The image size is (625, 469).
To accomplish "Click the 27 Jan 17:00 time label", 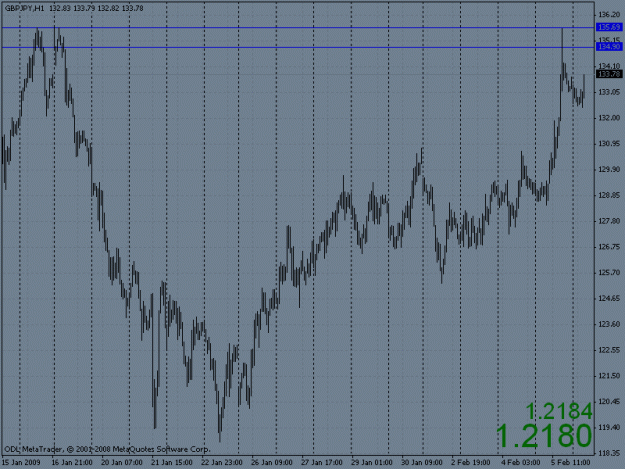I will 322,462.
